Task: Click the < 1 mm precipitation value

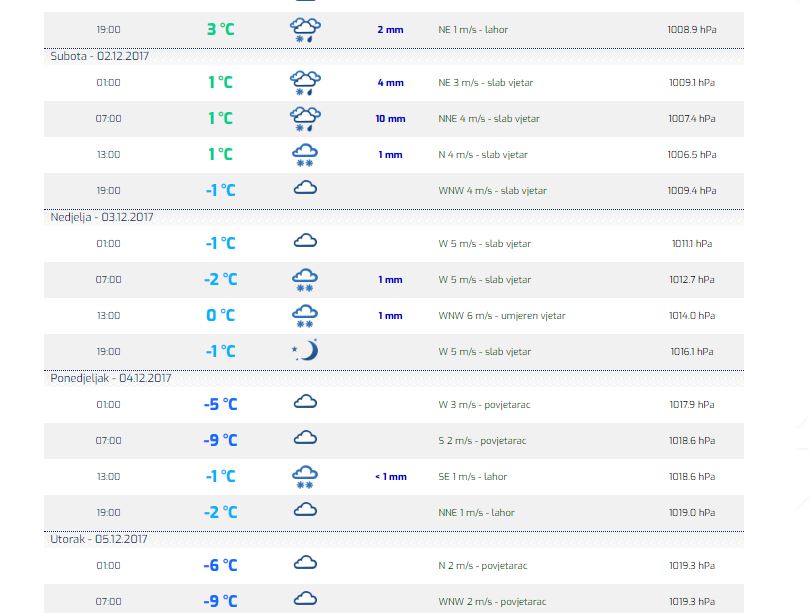Action: pos(391,477)
